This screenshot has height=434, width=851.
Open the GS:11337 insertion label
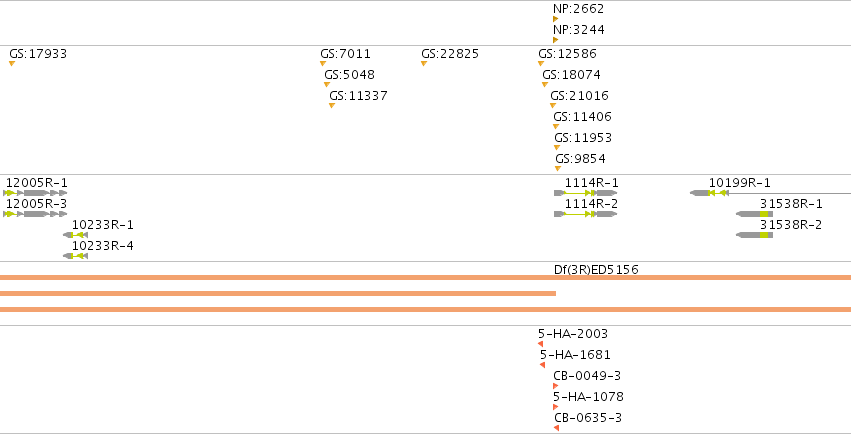(x=358, y=96)
